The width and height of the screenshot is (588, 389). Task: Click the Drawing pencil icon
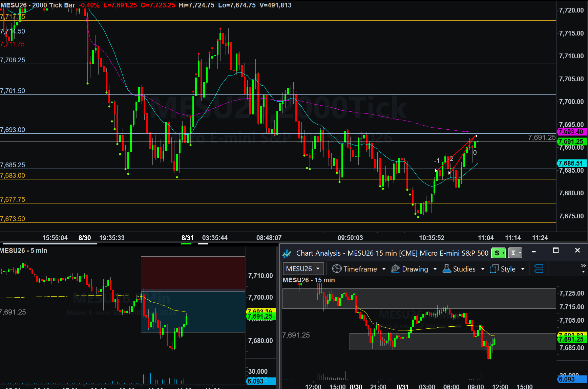click(x=395, y=269)
